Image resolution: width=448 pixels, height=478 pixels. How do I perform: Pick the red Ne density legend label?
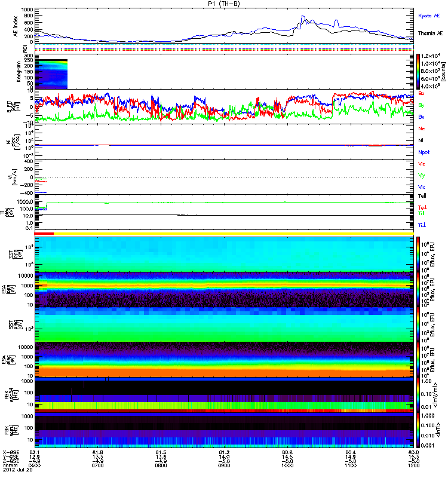coord(422,128)
